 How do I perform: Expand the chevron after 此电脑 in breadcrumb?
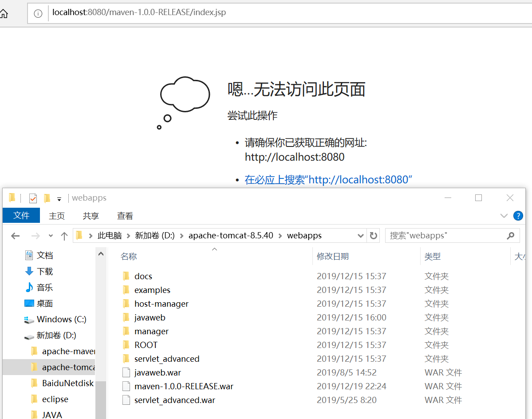pos(128,236)
